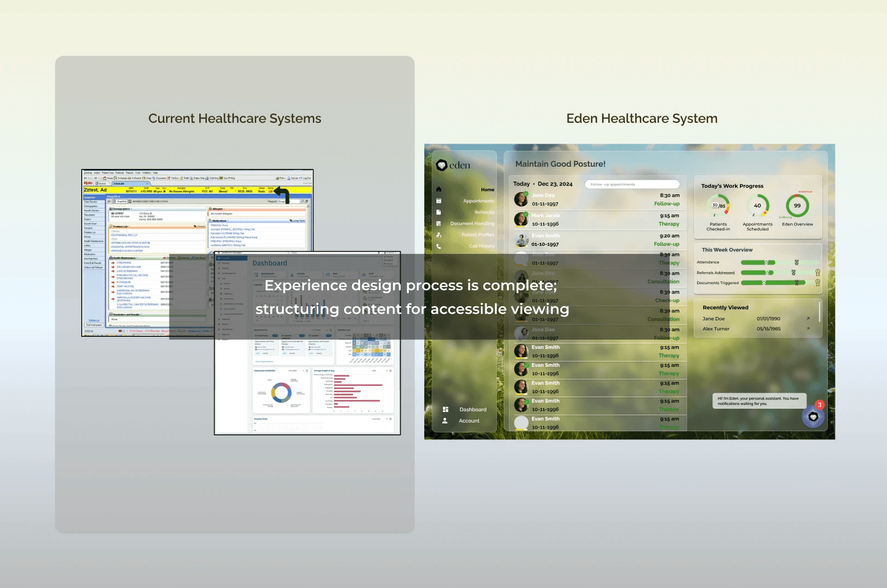This screenshot has height=588, width=887.
Task: Click the trophy icon on the Documents Triggered bar
Action: pos(818,282)
